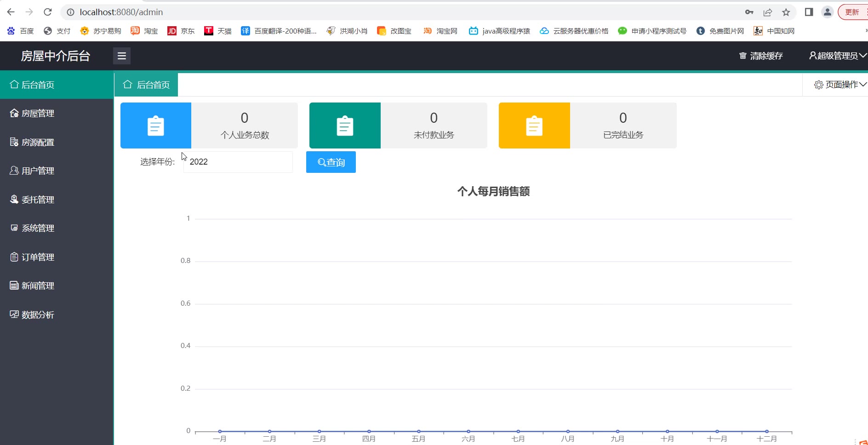Open the 支付 bookmark

coord(57,31)
